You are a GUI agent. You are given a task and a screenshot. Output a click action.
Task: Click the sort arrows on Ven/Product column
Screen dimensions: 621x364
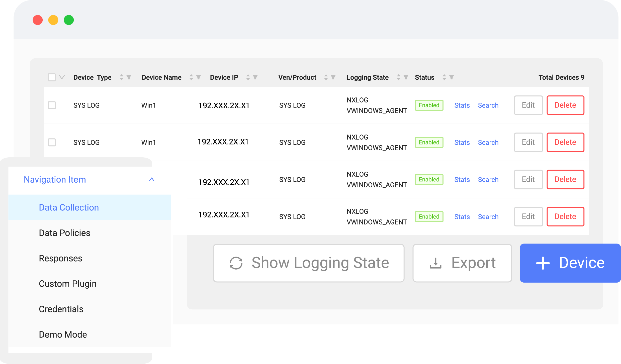[326, 77]
